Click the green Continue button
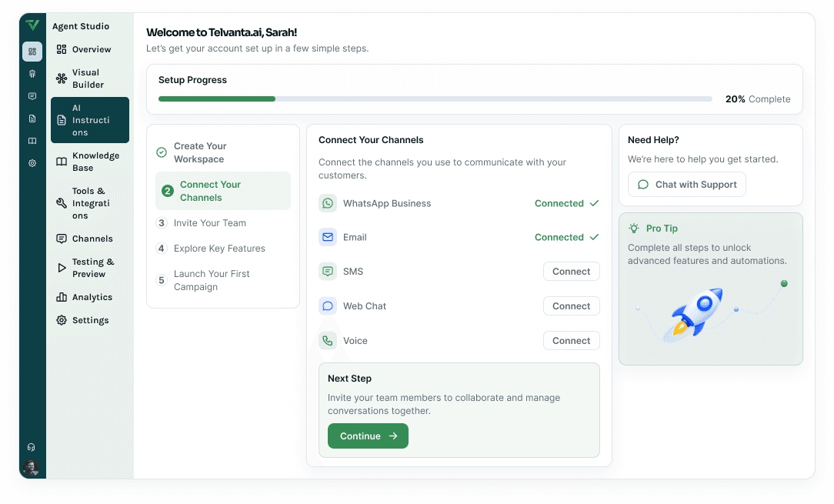834x504 pixels. click(x=368, y=436)
